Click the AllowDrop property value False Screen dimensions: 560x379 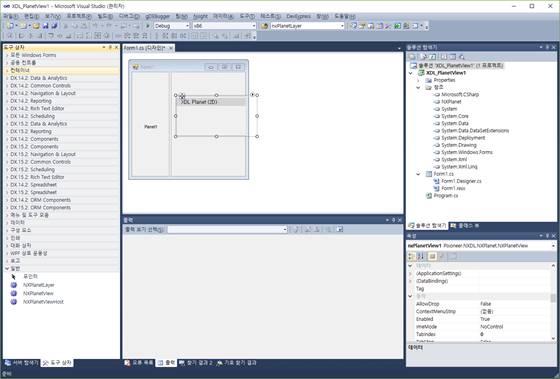(x=485, y=304)
